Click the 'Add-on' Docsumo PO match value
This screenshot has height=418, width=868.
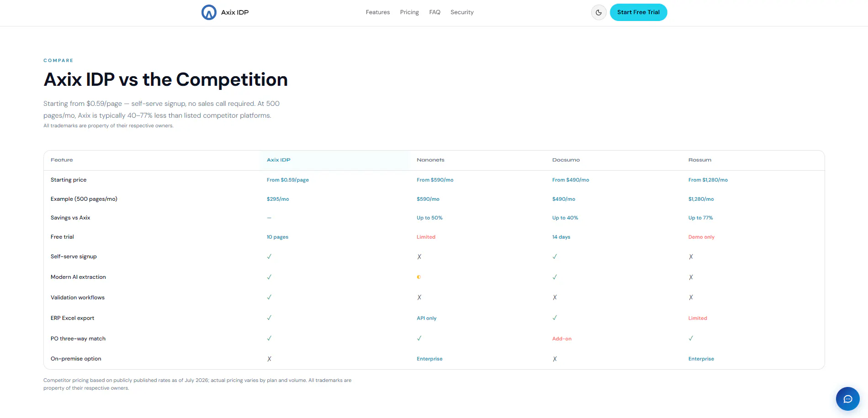pyautogui.click(x=562, y=339)
